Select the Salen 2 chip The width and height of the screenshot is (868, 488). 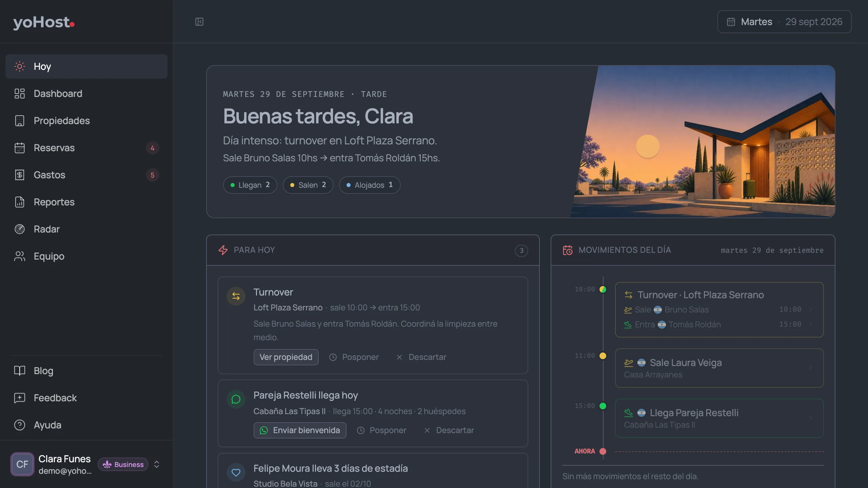308,185
